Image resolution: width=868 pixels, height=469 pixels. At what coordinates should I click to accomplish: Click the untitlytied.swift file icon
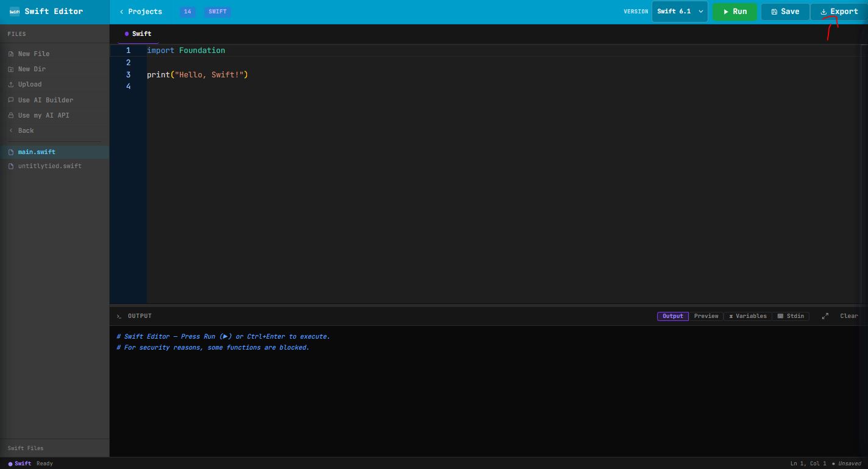tap(11, 166)
